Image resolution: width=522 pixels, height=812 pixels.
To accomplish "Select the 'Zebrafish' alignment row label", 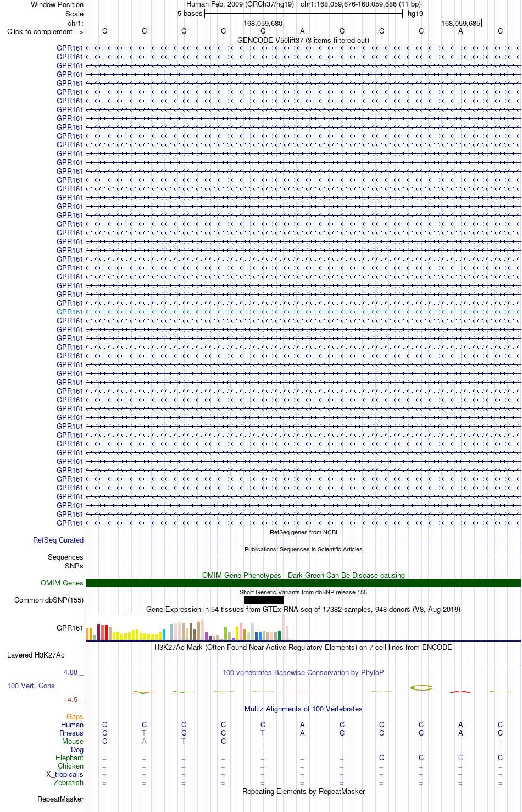I will 69,782.
